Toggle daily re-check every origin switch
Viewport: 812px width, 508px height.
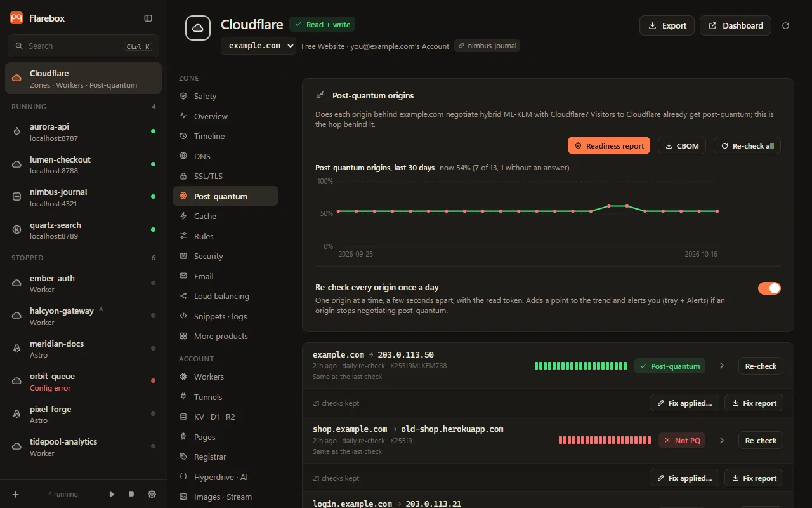769,288
